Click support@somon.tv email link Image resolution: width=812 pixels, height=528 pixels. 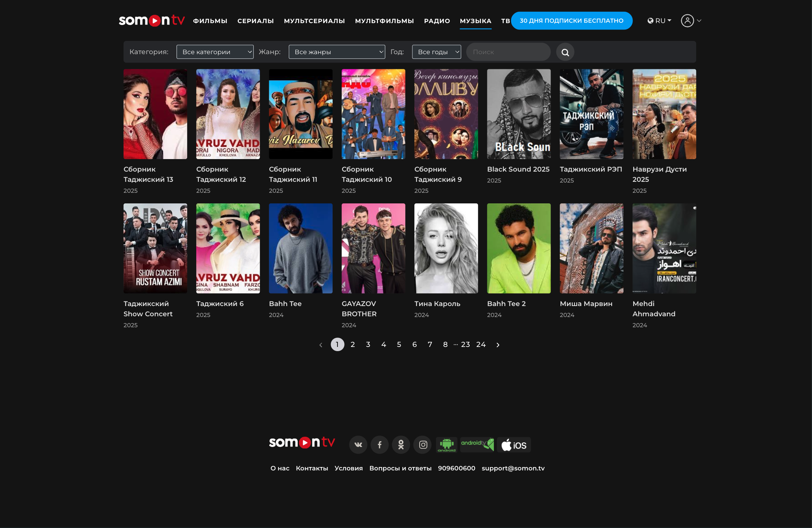[513, 468]
